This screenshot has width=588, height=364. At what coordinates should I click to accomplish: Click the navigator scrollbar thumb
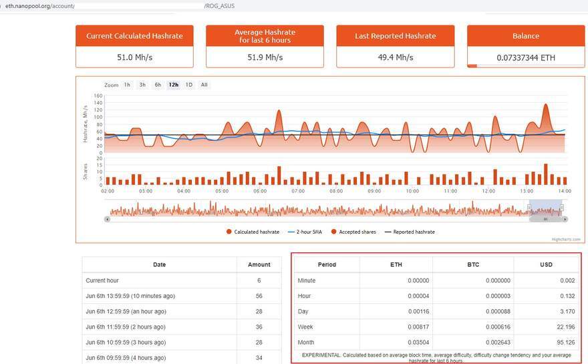(x=545, y=219)
